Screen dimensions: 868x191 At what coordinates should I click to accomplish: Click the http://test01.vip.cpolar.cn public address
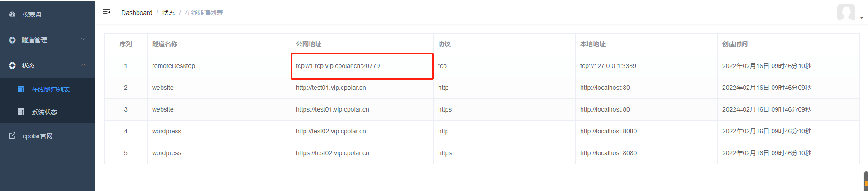331,88
